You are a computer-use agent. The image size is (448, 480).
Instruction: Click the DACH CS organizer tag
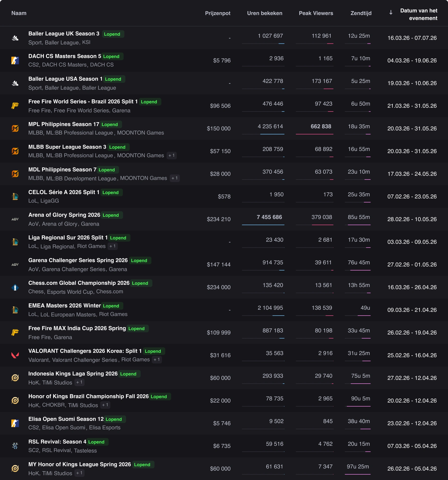[x=102, y=65]
